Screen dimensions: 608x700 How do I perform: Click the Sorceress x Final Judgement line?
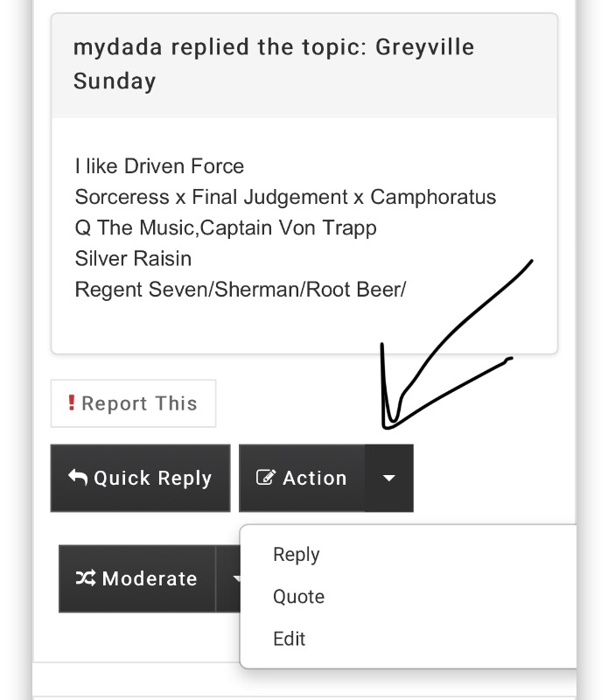[x=285, y=197]
